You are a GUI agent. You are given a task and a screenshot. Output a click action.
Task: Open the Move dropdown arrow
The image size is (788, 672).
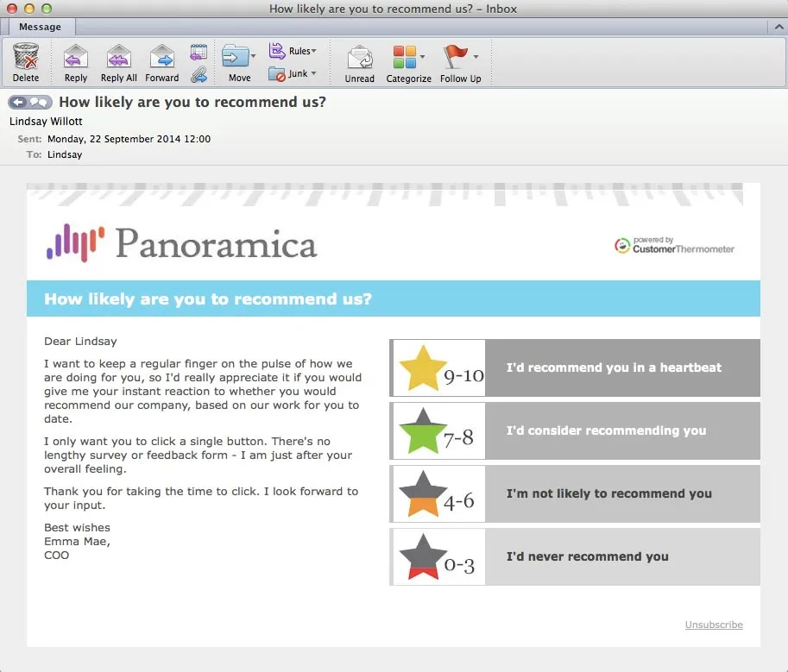(253, 56)
